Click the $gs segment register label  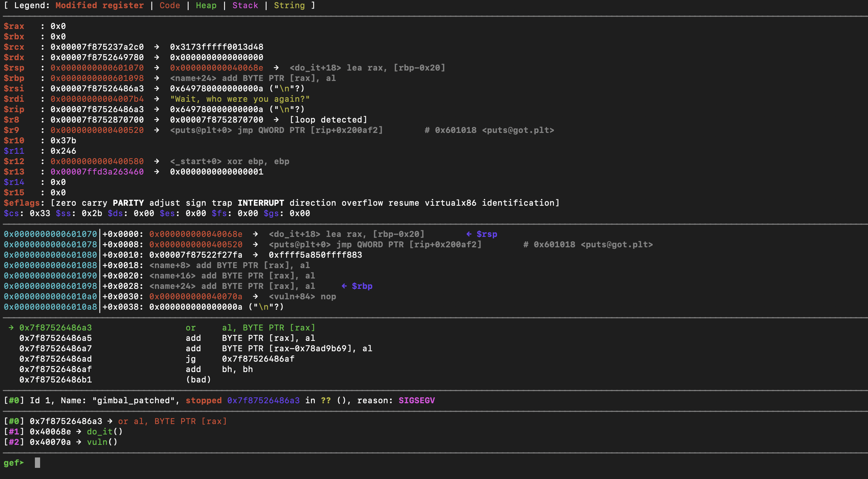(x=271, y=214)
